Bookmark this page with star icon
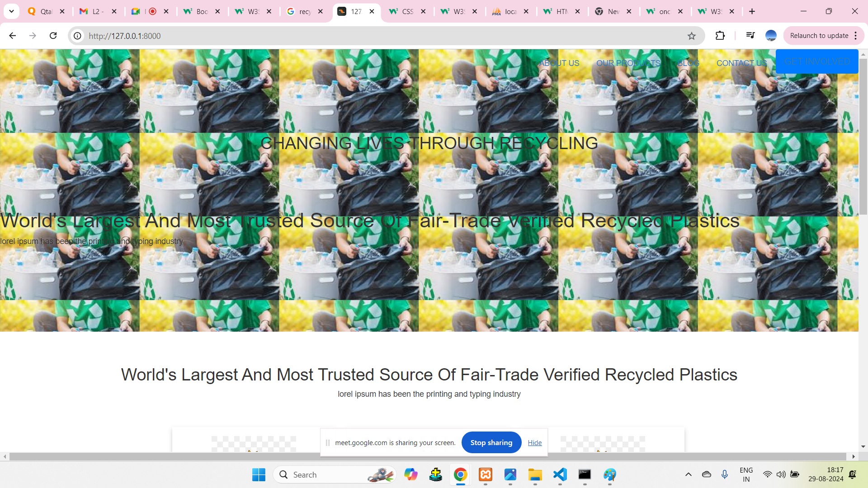This screenshot has width=868, height=488. (692, 36)
